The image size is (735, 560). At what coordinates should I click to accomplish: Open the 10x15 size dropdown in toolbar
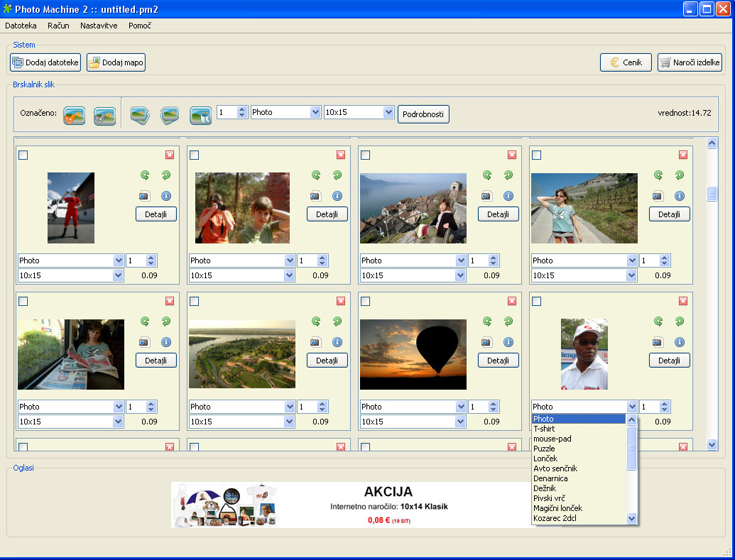[388, 112]
